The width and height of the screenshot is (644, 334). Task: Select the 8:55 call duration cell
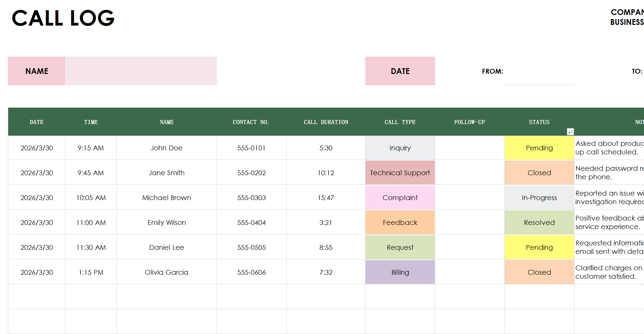click(326, 247)
